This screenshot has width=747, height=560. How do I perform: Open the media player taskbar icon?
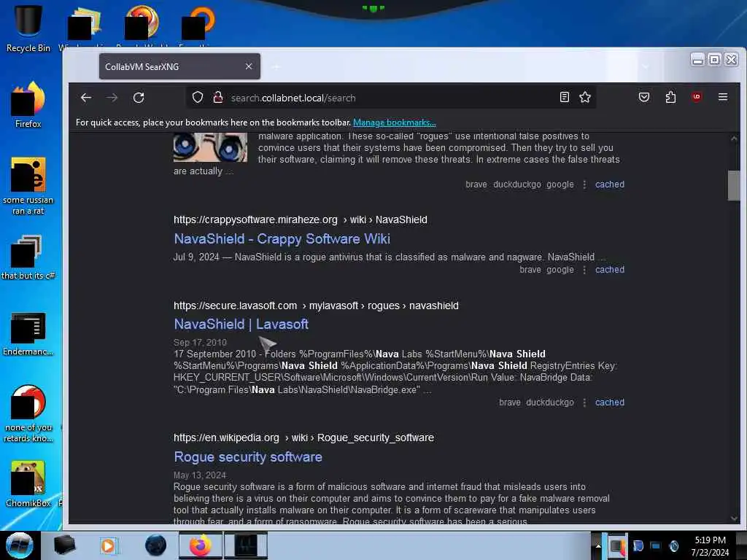click(x=108, y=545)
